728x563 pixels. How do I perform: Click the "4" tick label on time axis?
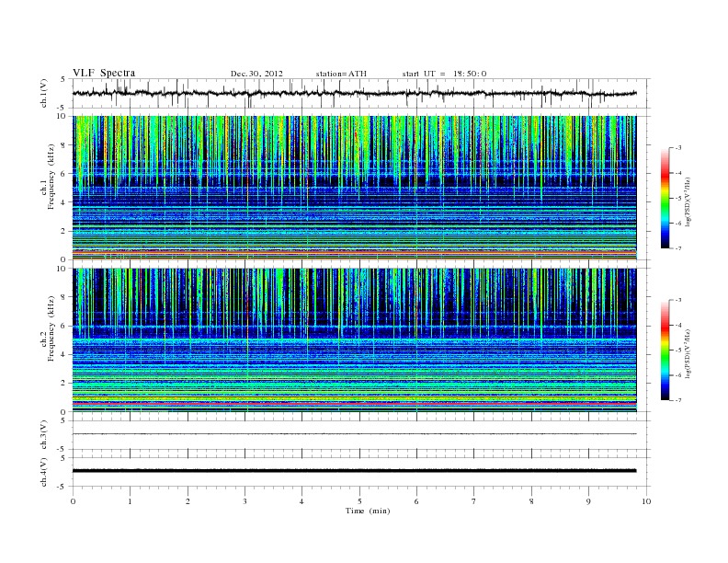[301, 501]
